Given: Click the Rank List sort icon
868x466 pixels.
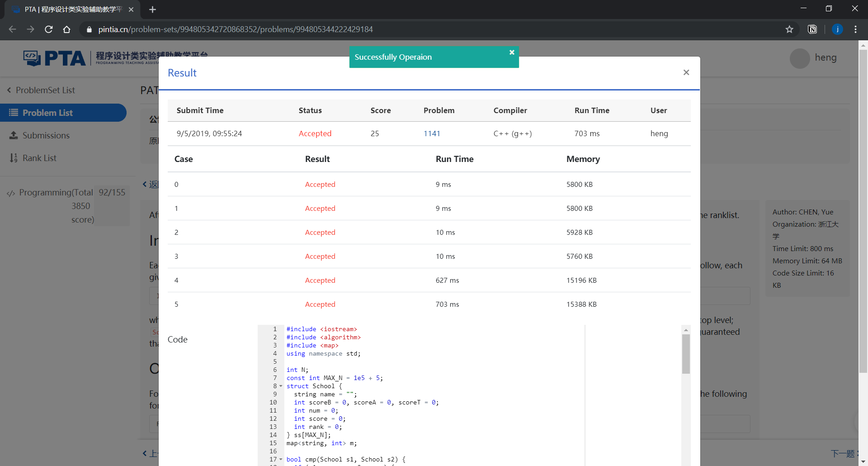Looking at the screenshot, I should 14,158.
